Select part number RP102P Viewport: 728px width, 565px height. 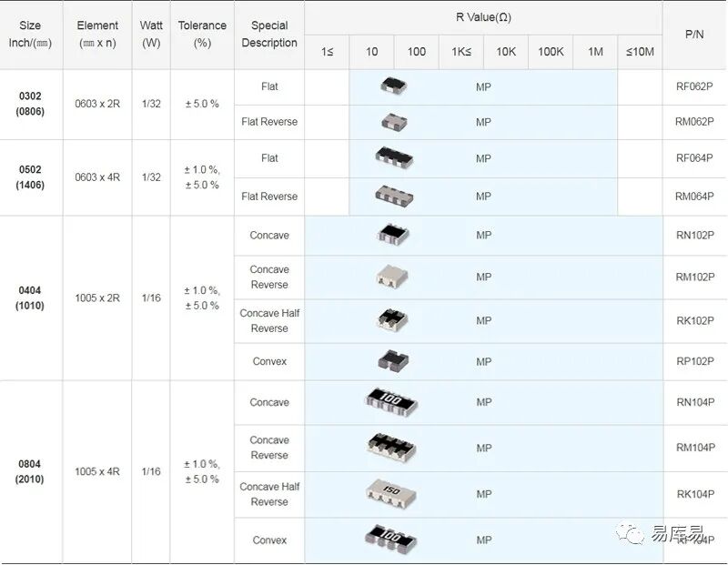[x=694, y=361]
